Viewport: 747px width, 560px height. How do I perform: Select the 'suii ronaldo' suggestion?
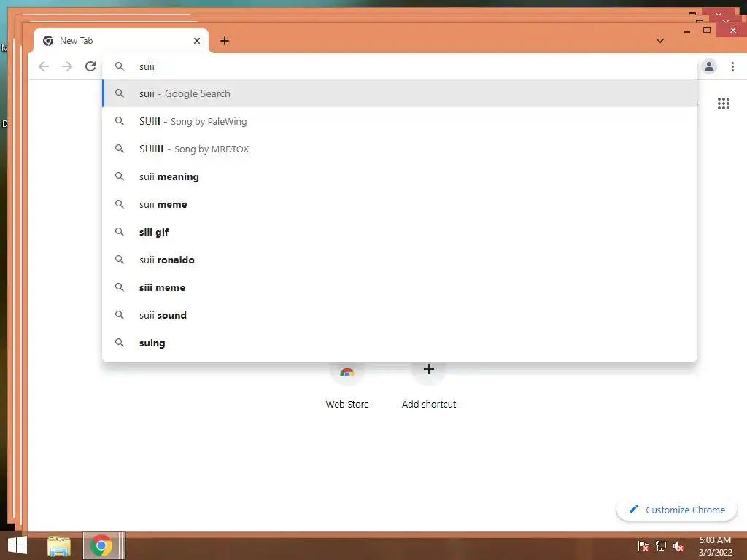[400, 260]
